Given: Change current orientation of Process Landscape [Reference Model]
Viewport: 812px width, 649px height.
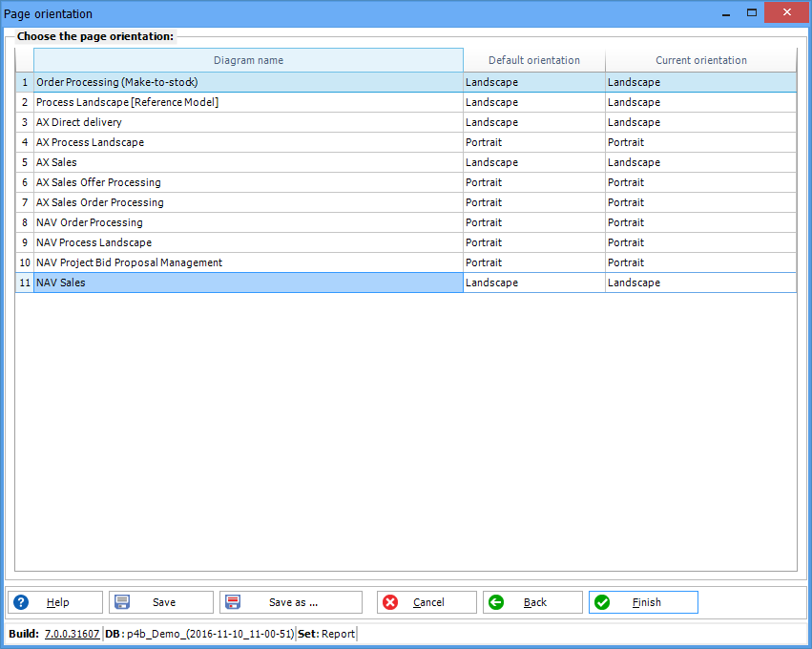Looking at the screenshot, I should coord(700,102).
